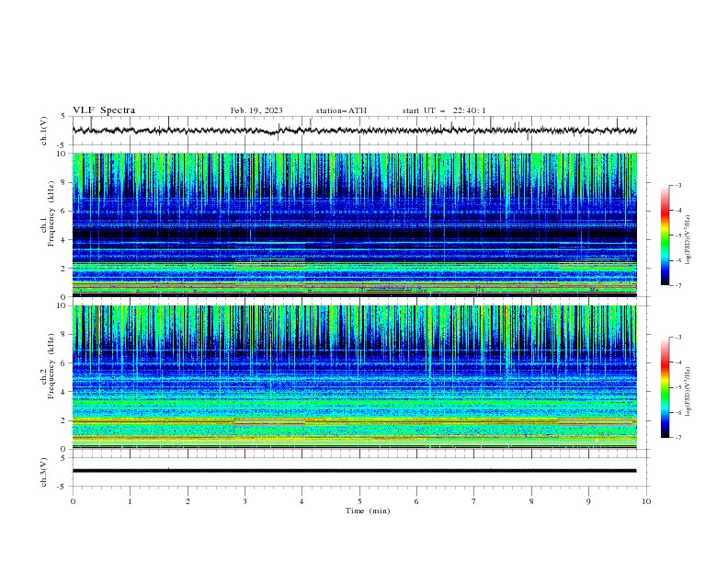Screen dimensions: 728x563
Task: Click the "-3" tick on ch.2 color bar
Action: tap(678, 338)
